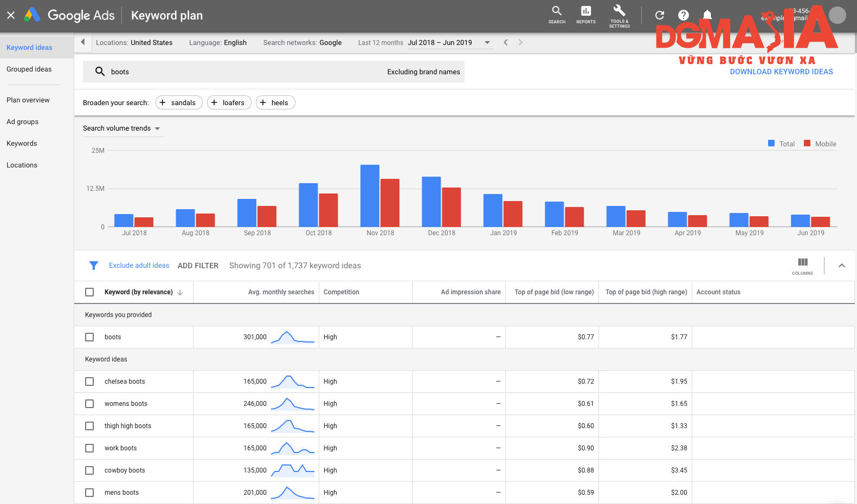857x504 pixels.
Task: Open the Search volume trends dropdown
Action: click(122, 128)
